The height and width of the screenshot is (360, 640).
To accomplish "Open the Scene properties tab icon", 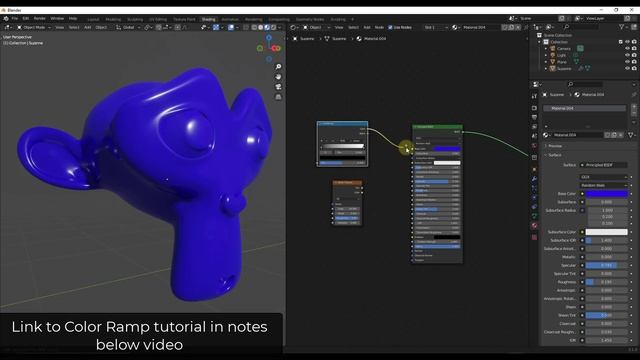I will 534,136.
